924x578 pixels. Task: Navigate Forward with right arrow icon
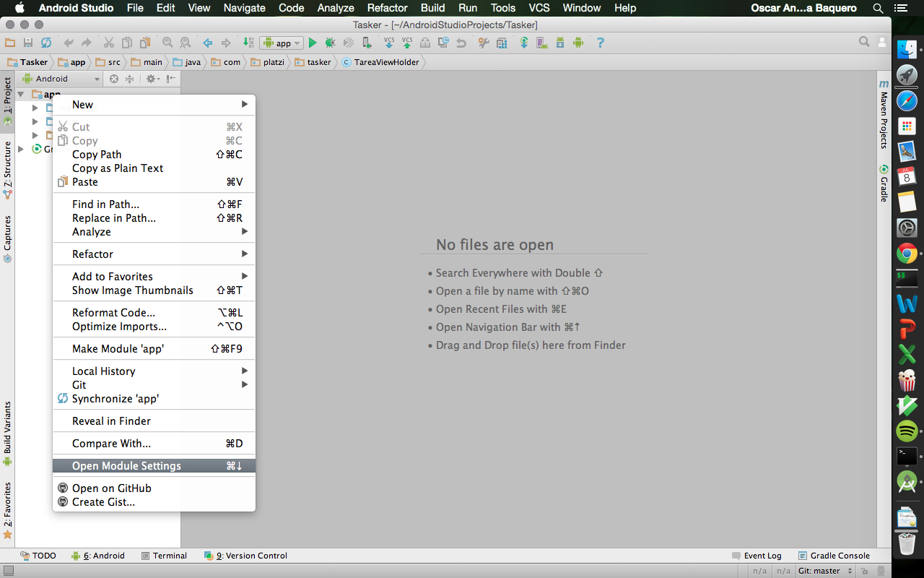click(x=225, y=43)
